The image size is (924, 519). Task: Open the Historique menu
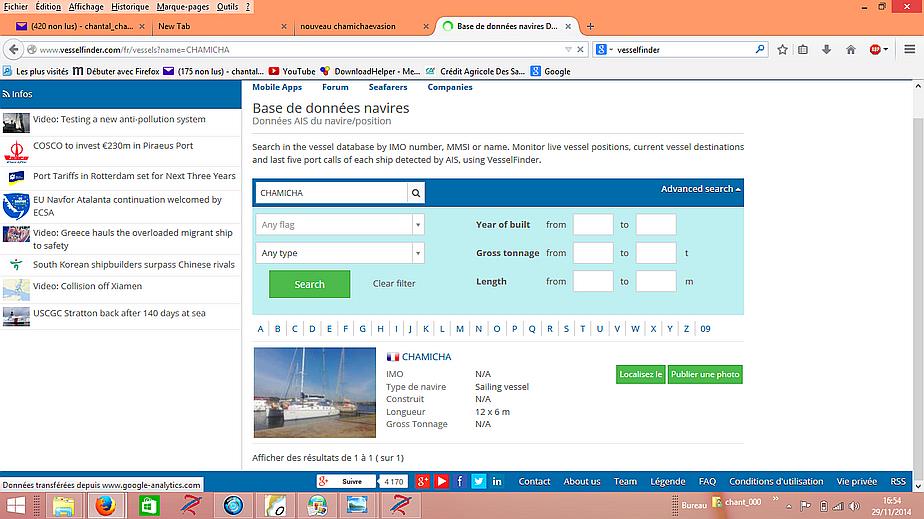pyautogui.click(x=129, y=6)
